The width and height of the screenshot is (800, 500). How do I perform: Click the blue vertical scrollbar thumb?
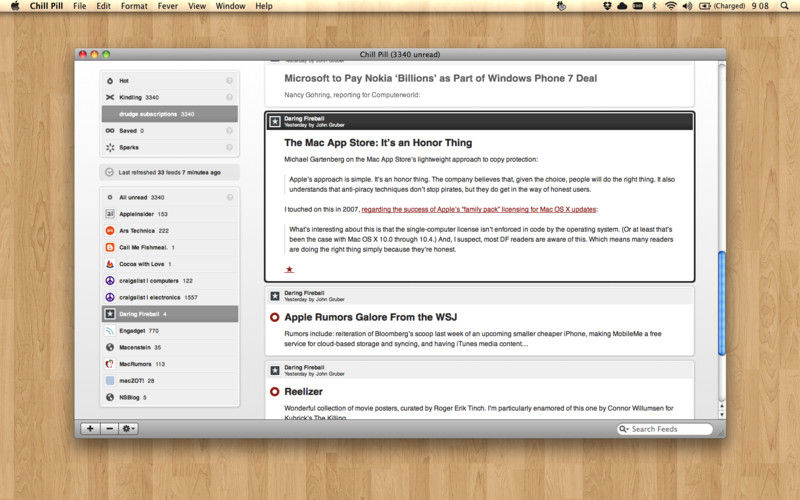pyautogui.click(x=721, y=303)
